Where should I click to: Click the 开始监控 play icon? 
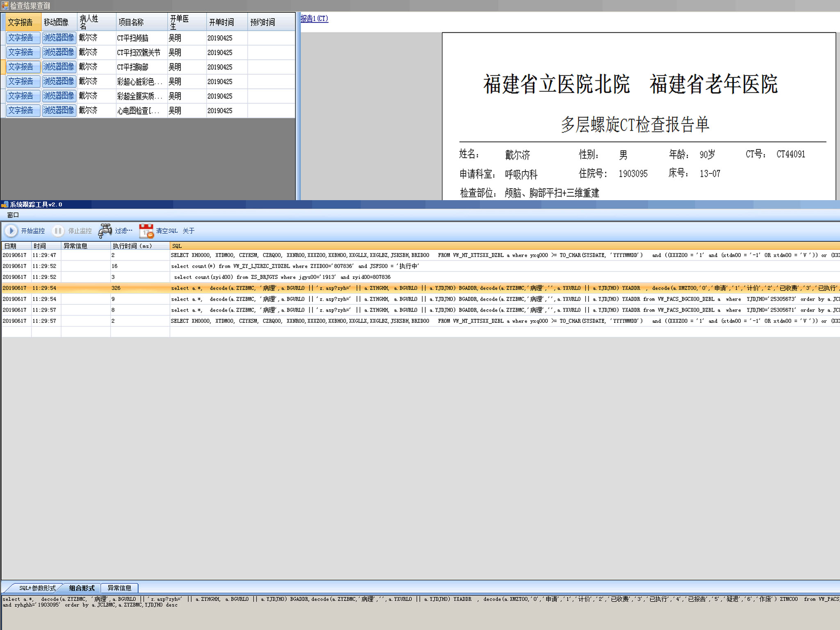coord(11,231)
